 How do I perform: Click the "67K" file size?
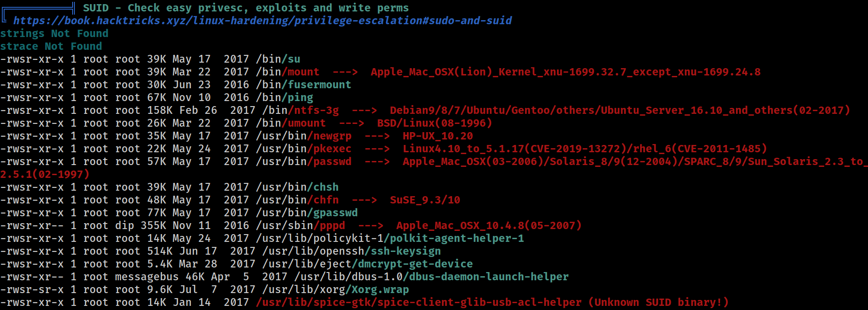(x=157, y=97)
